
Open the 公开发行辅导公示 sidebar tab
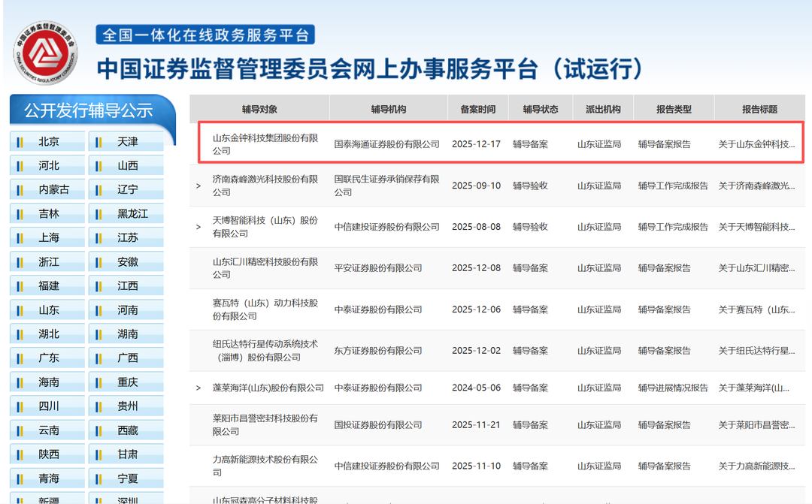point(89,111)
